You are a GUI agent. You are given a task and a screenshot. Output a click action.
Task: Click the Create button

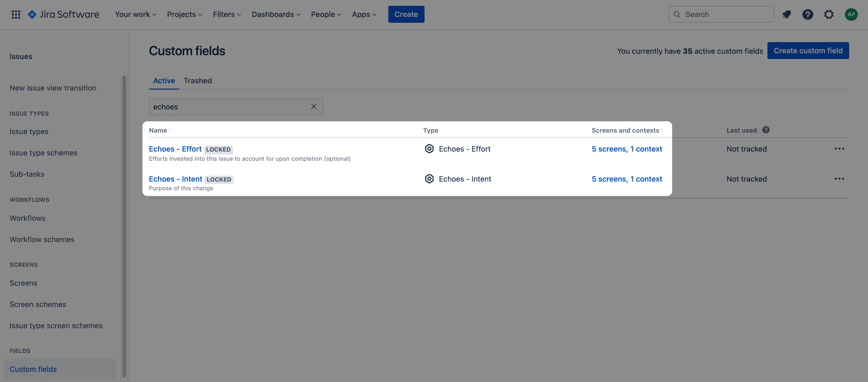[406, 14]
